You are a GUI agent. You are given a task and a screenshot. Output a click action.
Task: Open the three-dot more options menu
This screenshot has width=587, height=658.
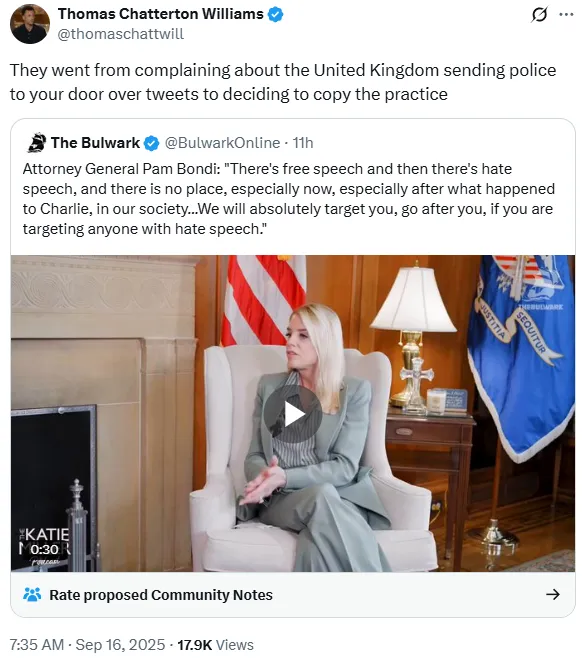click(x=566, y=15)
